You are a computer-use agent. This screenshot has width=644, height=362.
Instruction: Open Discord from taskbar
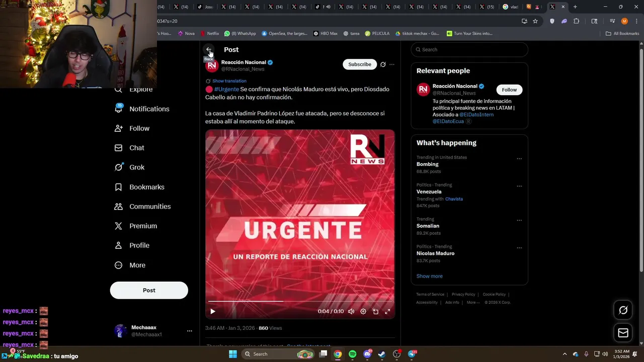click(x=367, y=354)
